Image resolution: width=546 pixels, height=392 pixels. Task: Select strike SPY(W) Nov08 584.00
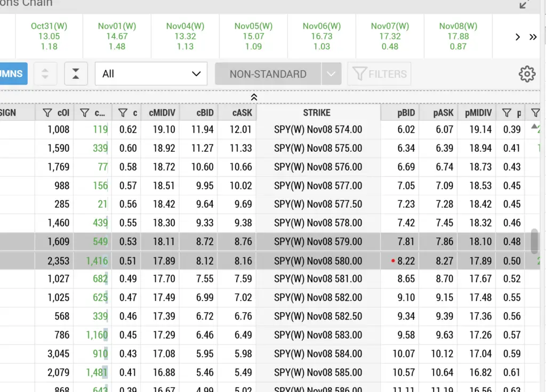pos(318,354)
